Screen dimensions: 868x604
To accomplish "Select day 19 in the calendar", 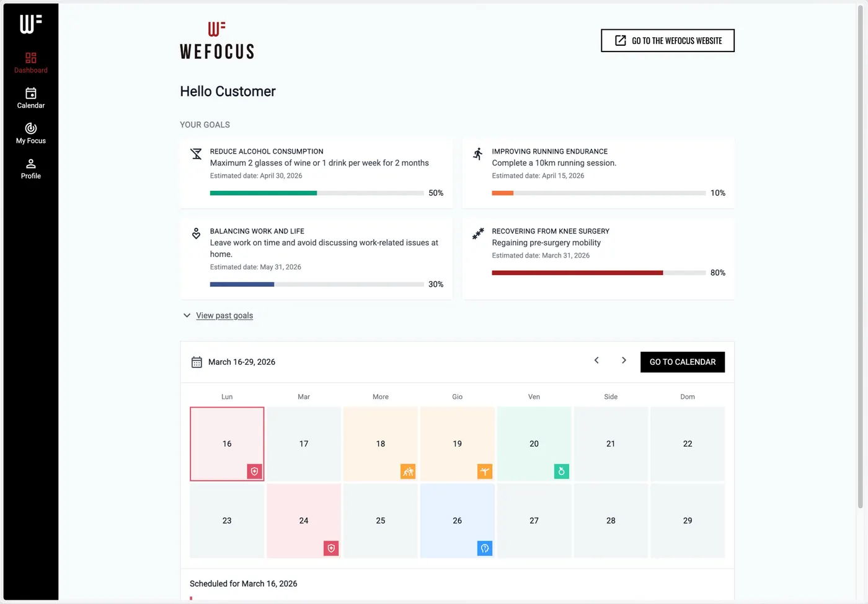I will 458,444.
